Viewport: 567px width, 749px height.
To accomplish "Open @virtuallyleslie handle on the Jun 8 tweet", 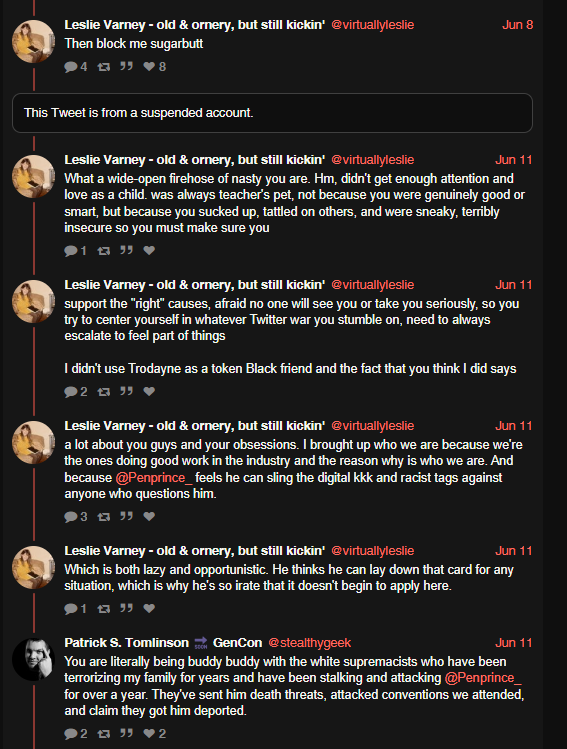I will click(373, 25).
